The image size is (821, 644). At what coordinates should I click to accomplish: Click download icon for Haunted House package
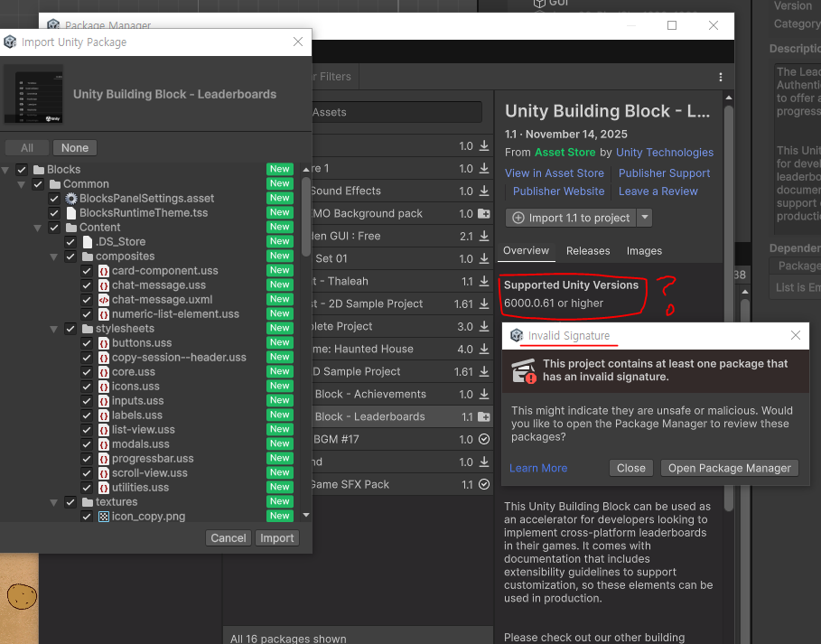pyautogui.click(x=484, y=349)
